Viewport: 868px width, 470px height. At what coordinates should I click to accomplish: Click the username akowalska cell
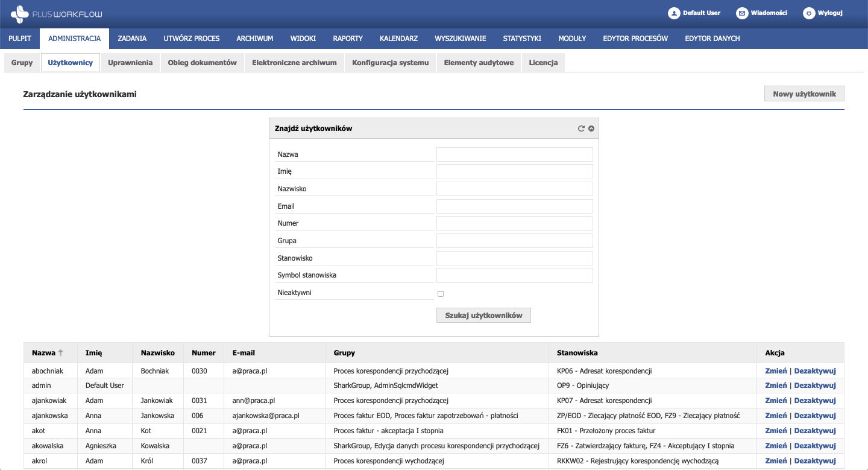point(51,446)
